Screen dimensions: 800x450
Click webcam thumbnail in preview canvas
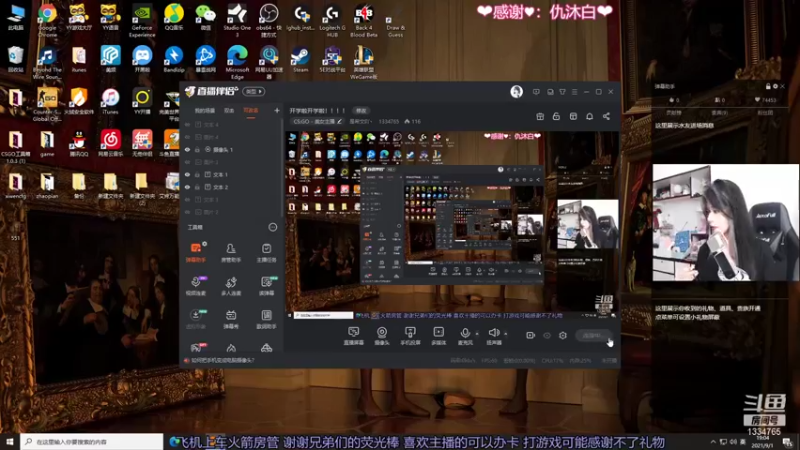tap(587, 223)
